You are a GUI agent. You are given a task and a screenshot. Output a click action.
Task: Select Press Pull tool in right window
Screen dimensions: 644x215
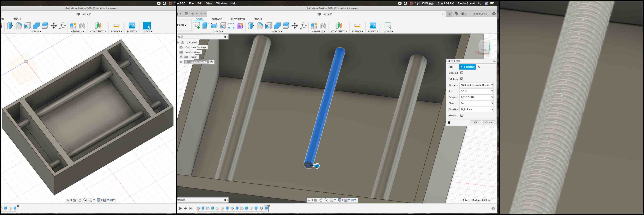point(251,25)
